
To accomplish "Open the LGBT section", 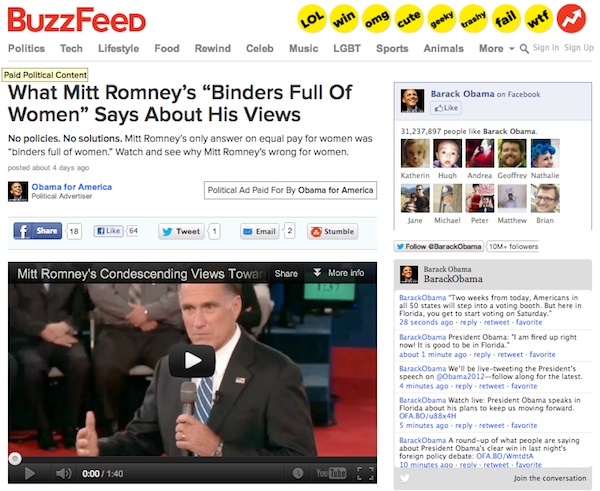I will pyautogui.click(x=347, y=49).
